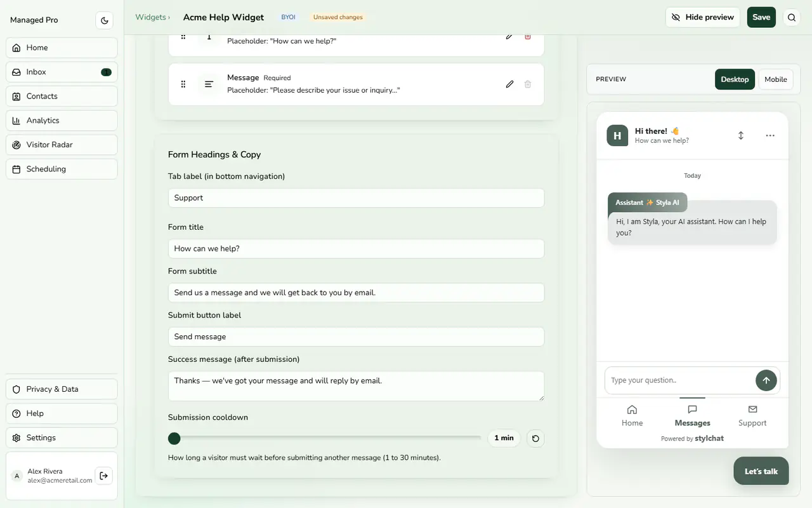Open Help page

[62, 413]
